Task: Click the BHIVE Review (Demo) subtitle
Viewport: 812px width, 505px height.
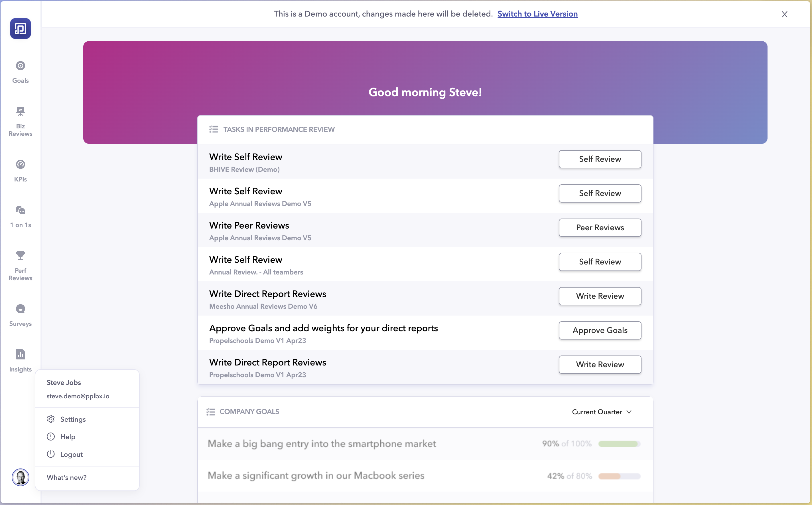Action: click(x=244, y=169)
